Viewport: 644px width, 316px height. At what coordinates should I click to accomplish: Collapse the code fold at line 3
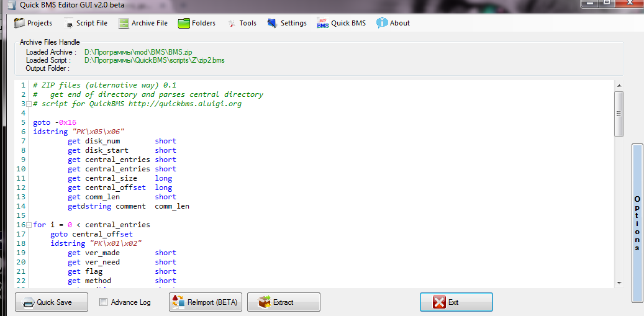[x=29, y=104]
